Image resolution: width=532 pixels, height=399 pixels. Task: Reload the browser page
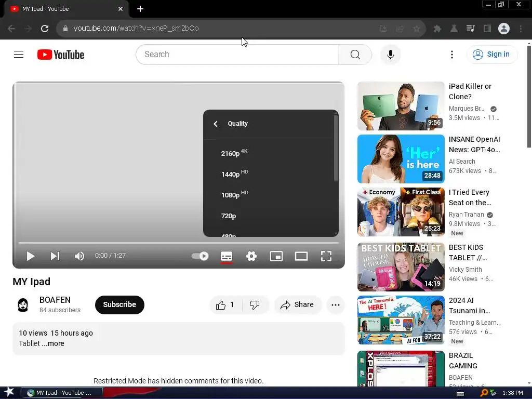[45, 29]
